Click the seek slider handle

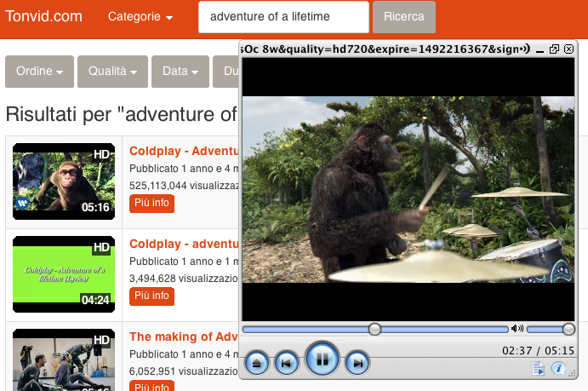point(374,329)
